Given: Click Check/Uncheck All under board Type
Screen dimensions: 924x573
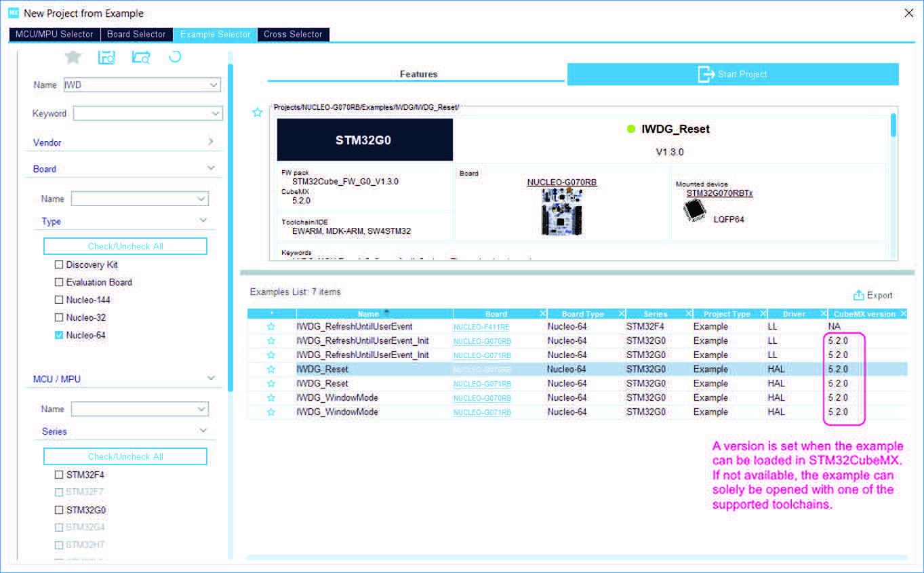Looking at the screenshot, I should click(x=125, y=246).
